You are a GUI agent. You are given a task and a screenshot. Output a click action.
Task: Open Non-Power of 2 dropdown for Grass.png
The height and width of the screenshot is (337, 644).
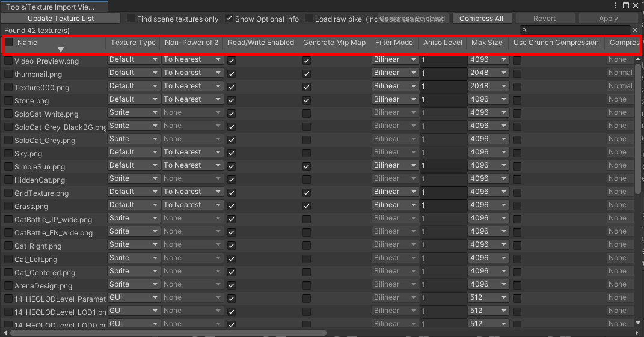192,205
